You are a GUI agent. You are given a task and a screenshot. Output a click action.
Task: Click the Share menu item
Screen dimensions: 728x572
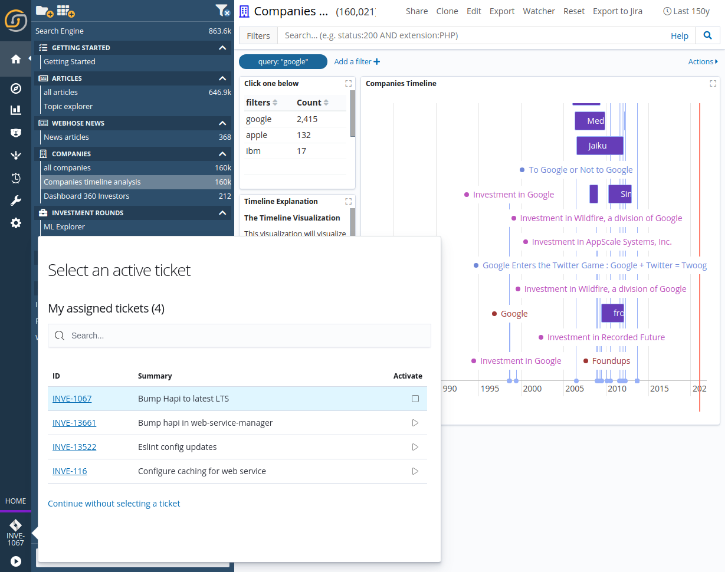(x=417, y=11)
